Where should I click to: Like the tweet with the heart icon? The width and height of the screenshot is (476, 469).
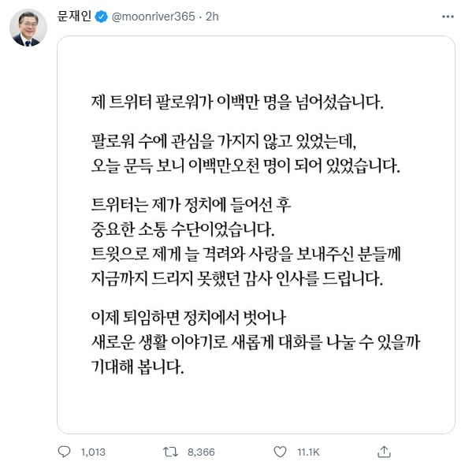click(278, 452)
